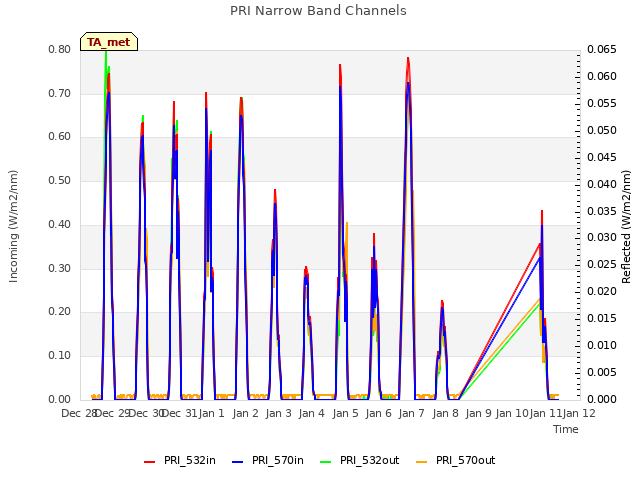The image size is (640, 480).
Task: Click the Dec 29 green spike top
Action: [x=106, y=52]
